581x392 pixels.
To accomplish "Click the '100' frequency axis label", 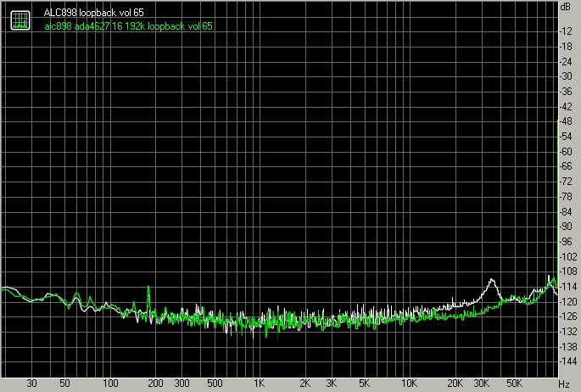I will tap(110, 384).
